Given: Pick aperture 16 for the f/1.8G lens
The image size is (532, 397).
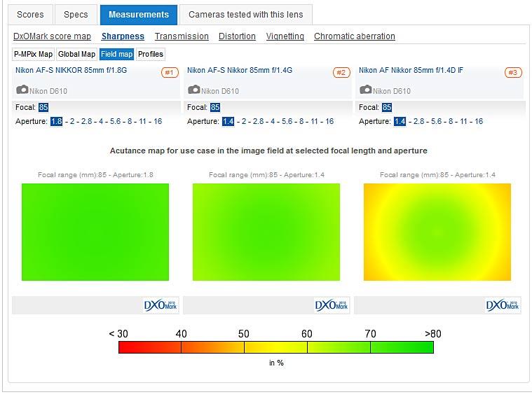Looking at the screenshot, I should click(158, 121).
